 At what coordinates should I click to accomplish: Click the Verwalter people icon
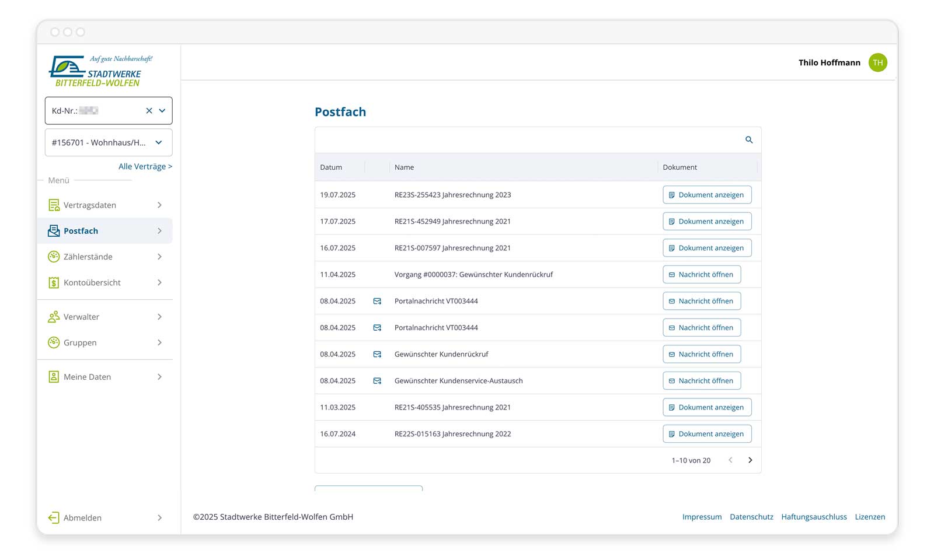point(54,317)
